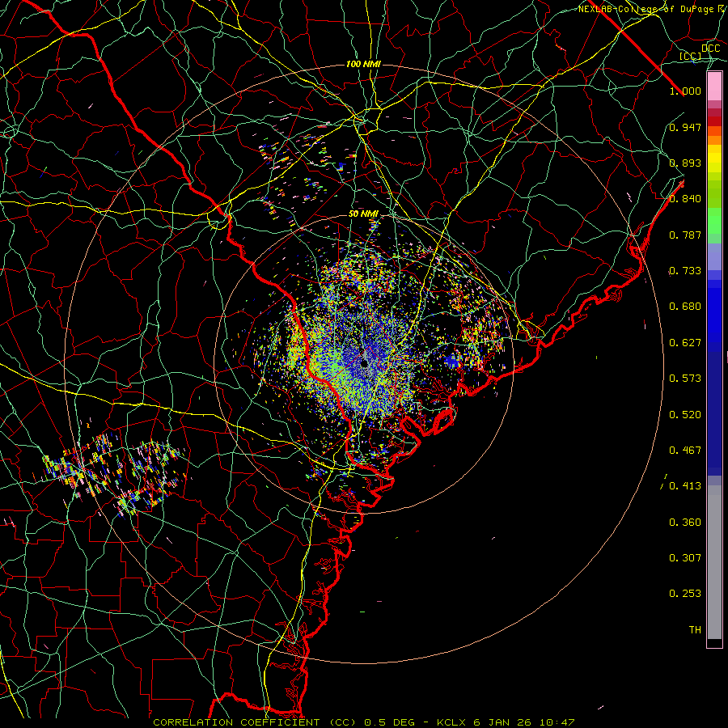
Task: Click the TH label on the color scale
Action: (695, 630)
